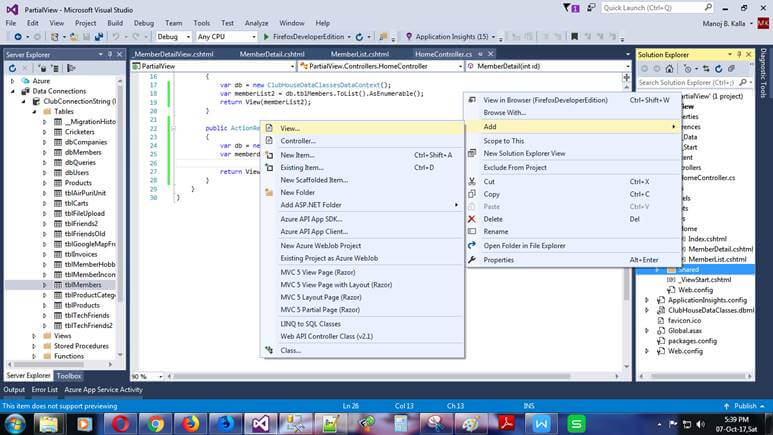Image resolution: width=773 pixels, height=435 pixels.
Task: Click the Delete red X icon in context menu
Action: [472, 219]
